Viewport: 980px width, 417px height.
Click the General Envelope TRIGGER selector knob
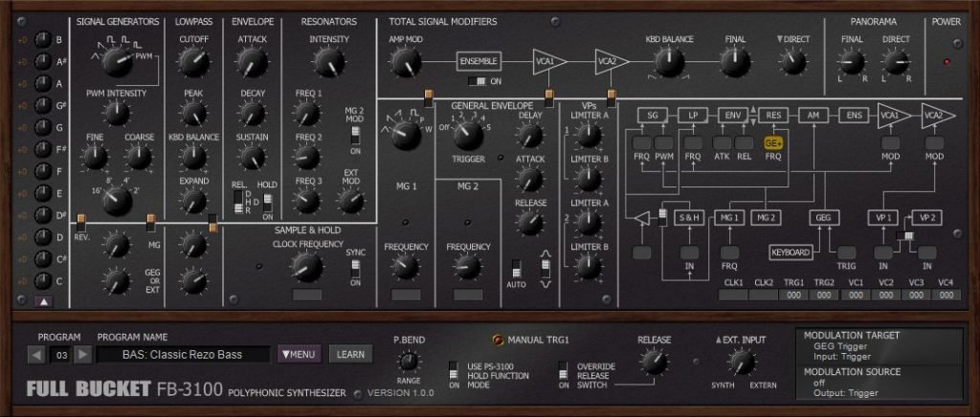point(468,136)
